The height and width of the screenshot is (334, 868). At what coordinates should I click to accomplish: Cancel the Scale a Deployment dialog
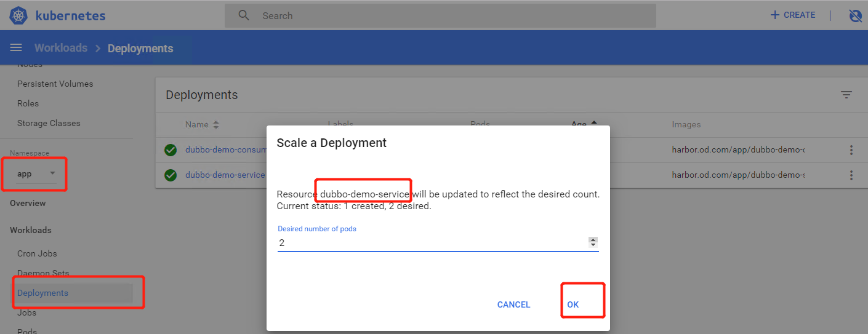tap(513, 304)
